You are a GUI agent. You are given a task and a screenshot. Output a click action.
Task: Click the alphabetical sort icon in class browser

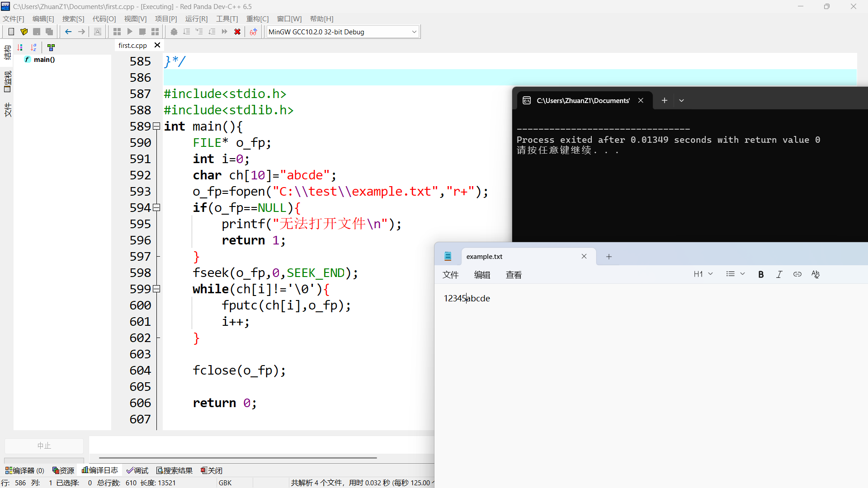[34, 47]
